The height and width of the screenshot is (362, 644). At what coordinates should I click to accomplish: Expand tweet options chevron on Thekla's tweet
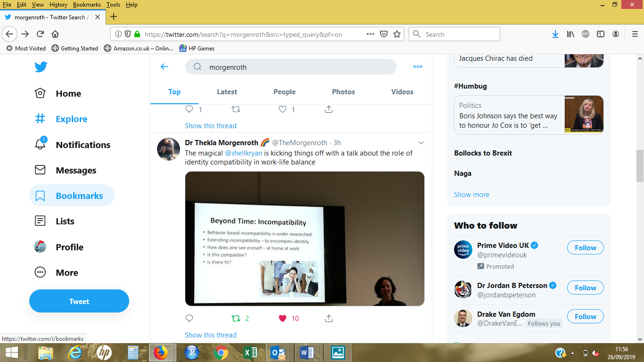pos(421,143)
